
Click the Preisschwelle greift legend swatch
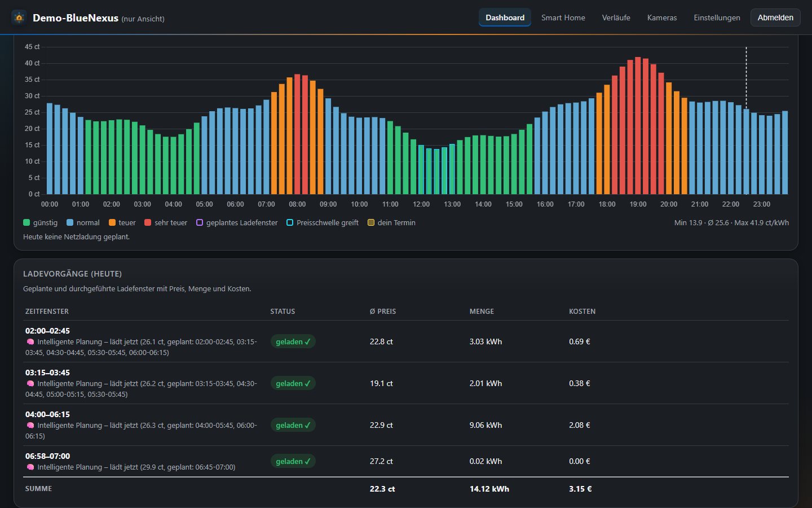click(x=290, y=222)
